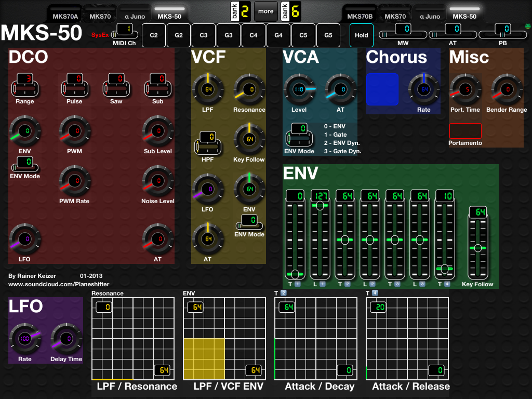Click the Bender Range knob
The image size is (532, 399).
pyautogui.click(x=507, y=89)
